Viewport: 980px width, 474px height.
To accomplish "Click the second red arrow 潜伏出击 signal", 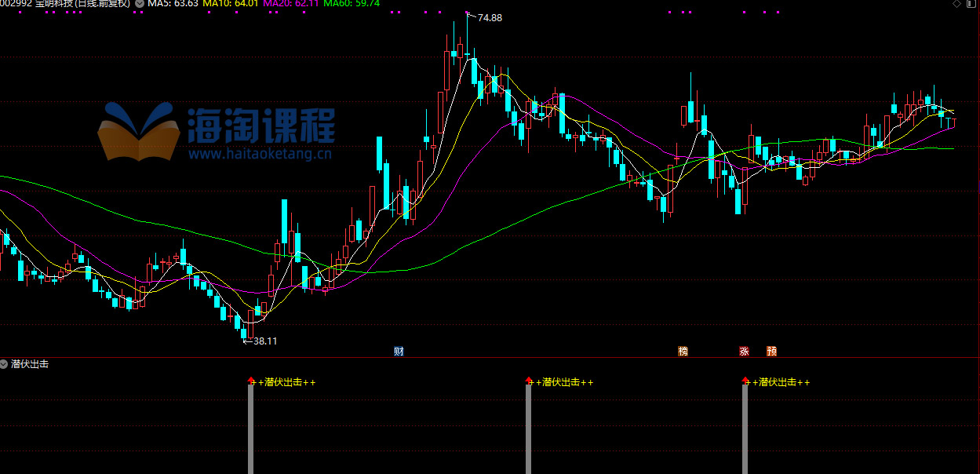I will [x=529, y=381].
